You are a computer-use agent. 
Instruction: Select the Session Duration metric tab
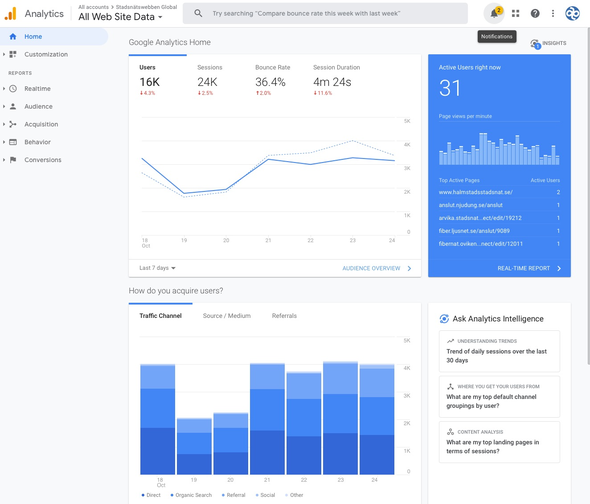pos(336,79)
